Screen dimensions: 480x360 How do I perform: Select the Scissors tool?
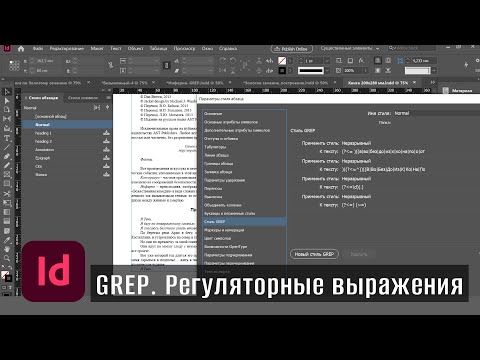(x=7, y=193)
